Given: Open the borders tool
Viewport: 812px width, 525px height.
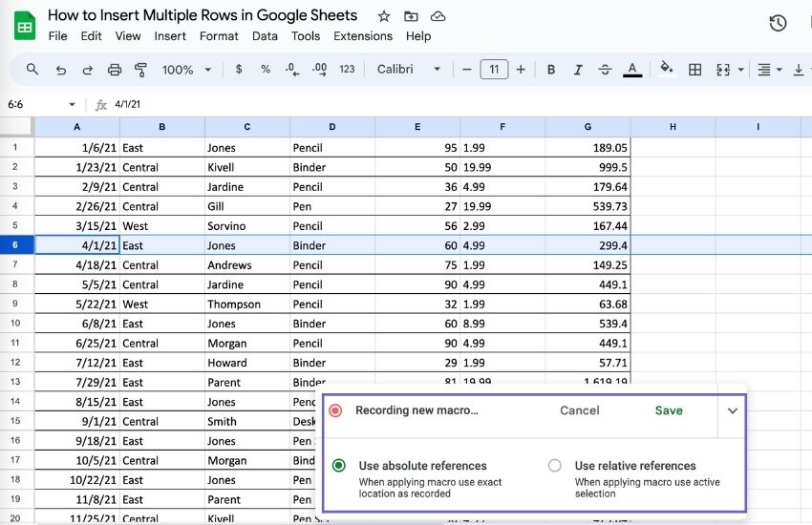Looking at the screenshot, I should click(694, 70).
